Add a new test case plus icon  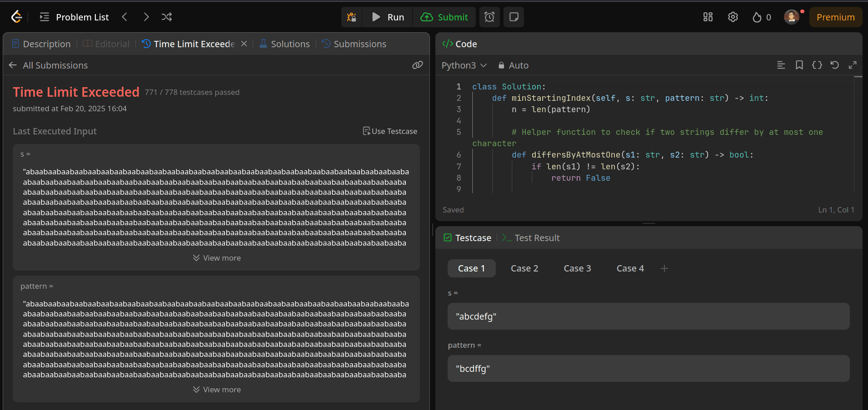664,268
